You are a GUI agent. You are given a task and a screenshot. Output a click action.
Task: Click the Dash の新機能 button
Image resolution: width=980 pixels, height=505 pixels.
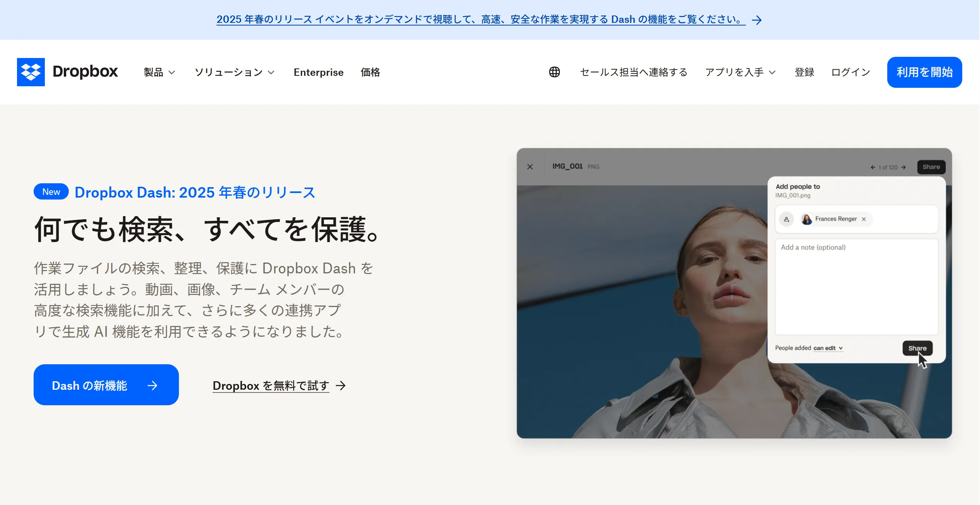click(x=106, y=385)
